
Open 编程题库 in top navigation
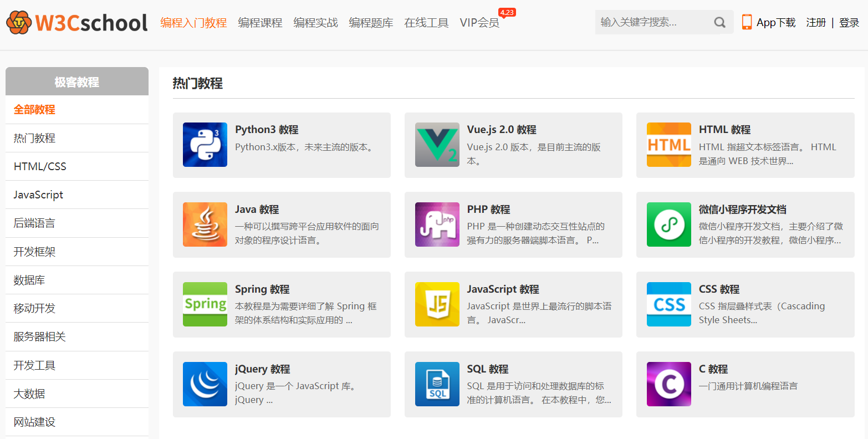(x=371, y=23)
